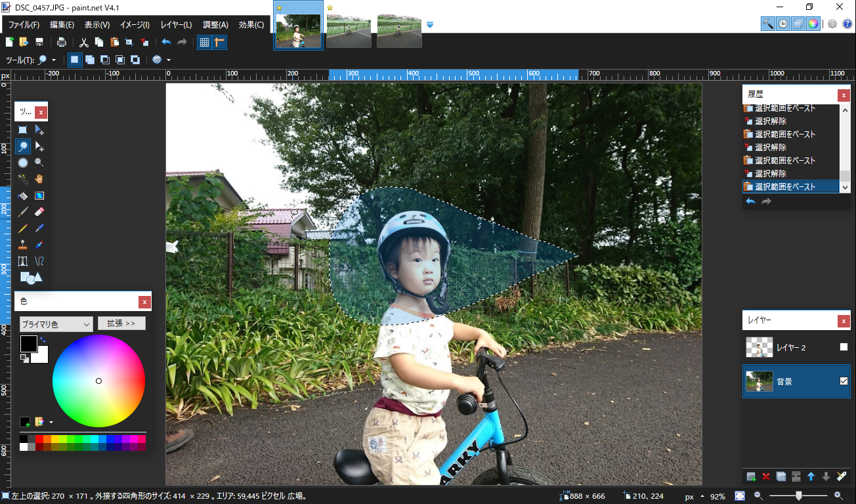
Task: Select the Magic Wand tool
Action: tap(23, 179)
